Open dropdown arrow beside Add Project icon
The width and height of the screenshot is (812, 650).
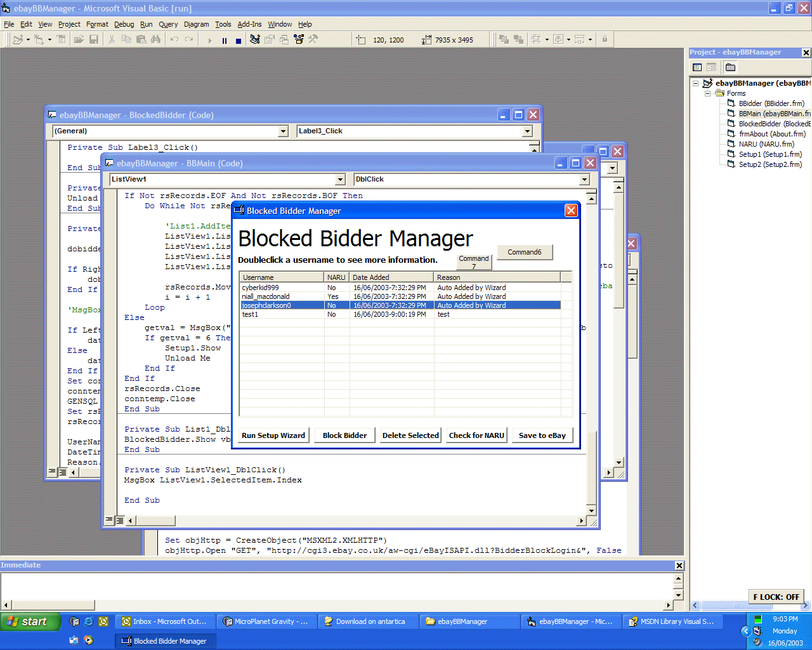(x=28, y=39)
